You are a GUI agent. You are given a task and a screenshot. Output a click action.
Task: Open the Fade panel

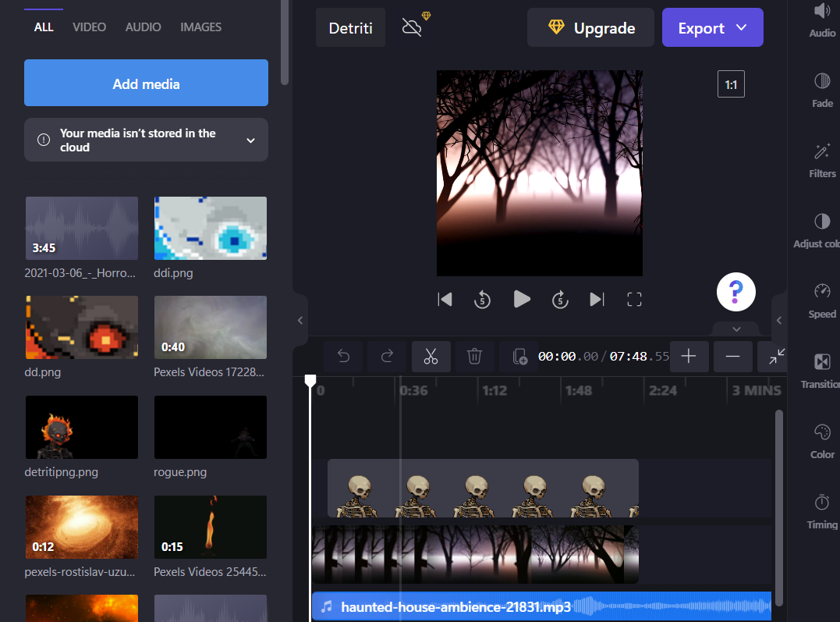click(822, 90)
